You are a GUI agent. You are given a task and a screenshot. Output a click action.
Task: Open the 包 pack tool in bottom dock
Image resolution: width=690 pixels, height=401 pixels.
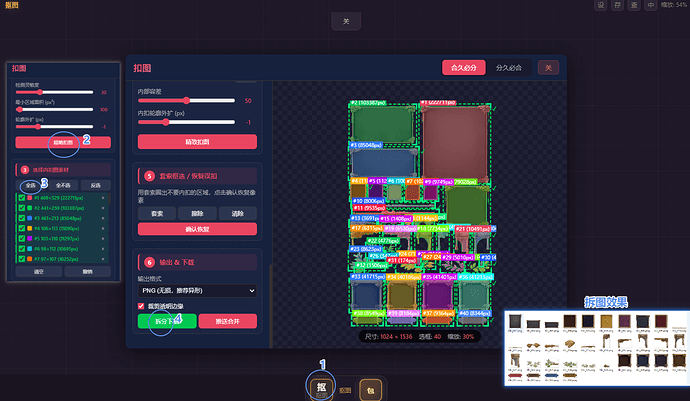pos(371,390)
